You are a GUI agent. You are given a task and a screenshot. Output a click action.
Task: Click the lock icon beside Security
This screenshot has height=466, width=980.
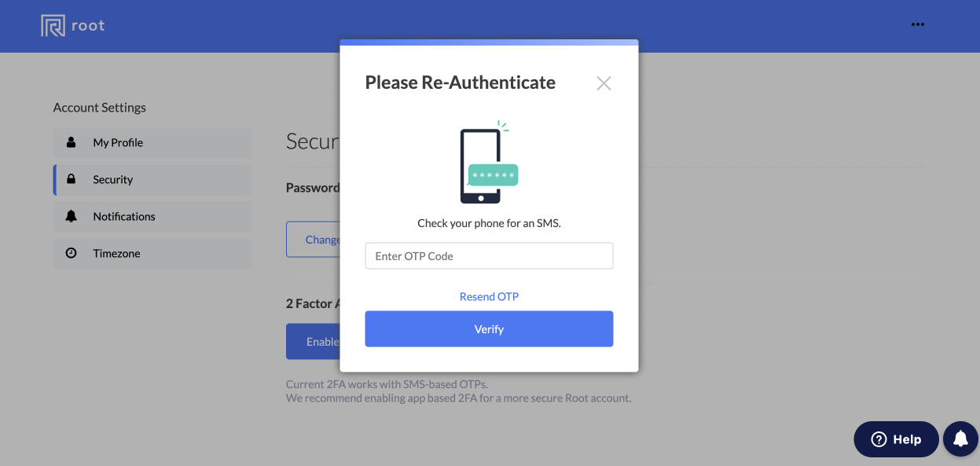point(72,179)
